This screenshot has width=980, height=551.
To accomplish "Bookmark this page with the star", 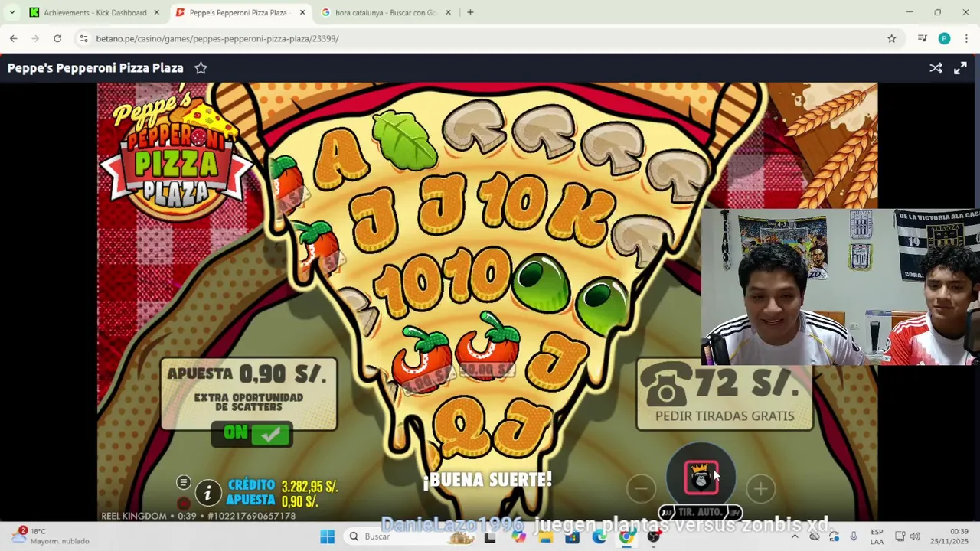I will point(891,38).
